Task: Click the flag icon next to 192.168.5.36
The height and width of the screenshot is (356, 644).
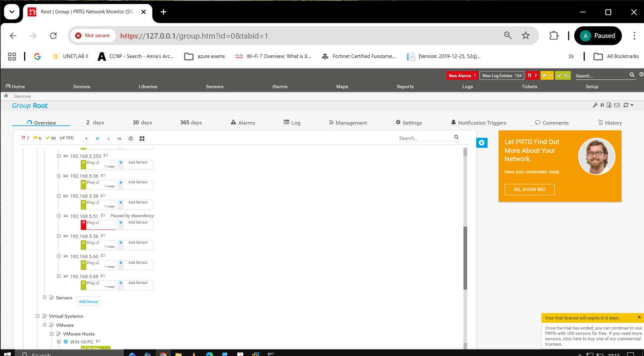Action: pos(103,176)
